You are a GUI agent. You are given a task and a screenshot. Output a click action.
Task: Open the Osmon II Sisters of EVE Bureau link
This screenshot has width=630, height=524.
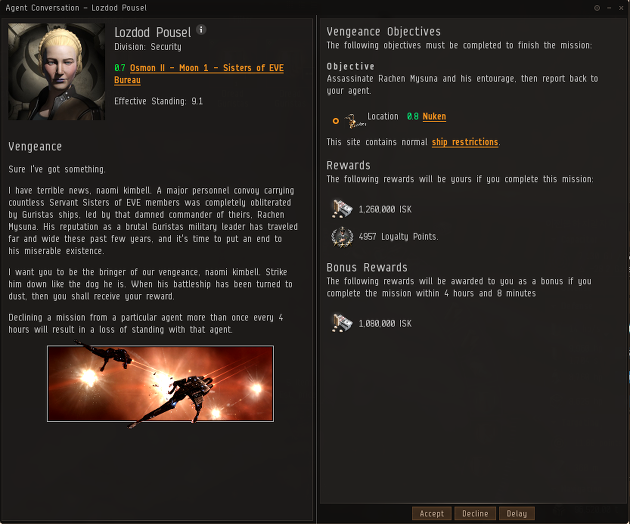[199, 74]
